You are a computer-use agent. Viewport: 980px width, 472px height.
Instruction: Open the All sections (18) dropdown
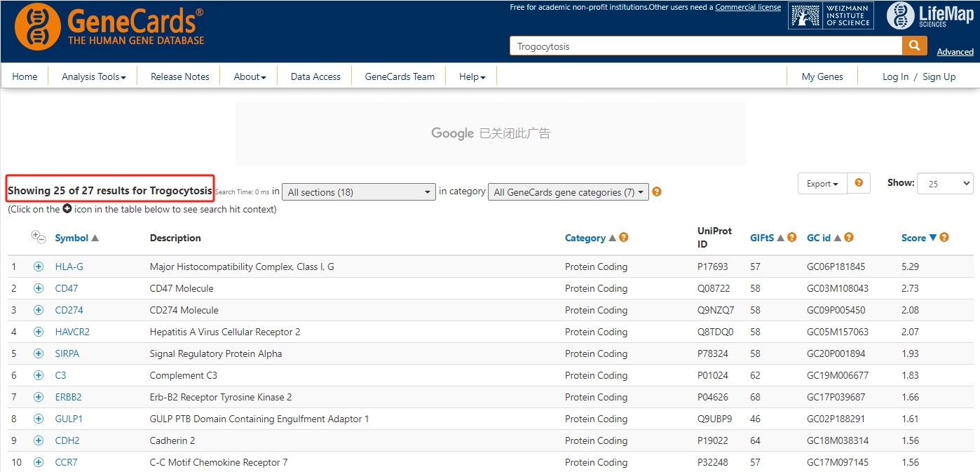point(359,192)
